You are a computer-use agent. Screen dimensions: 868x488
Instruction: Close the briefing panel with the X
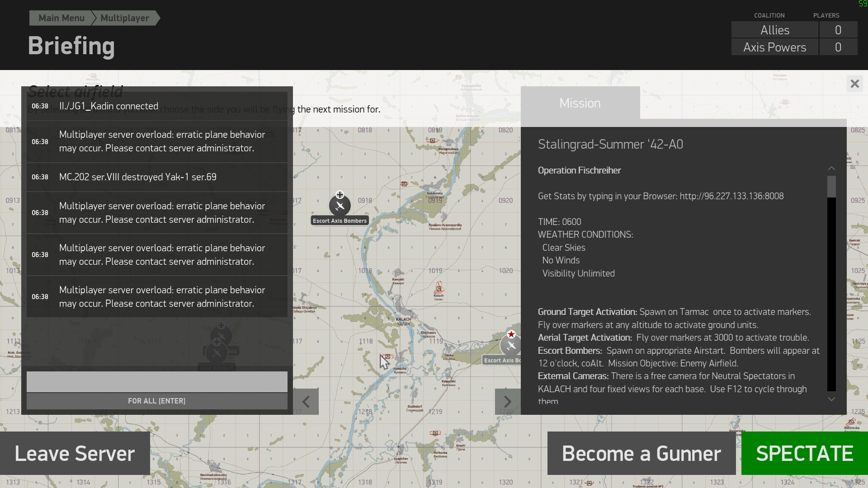point(854,84)
